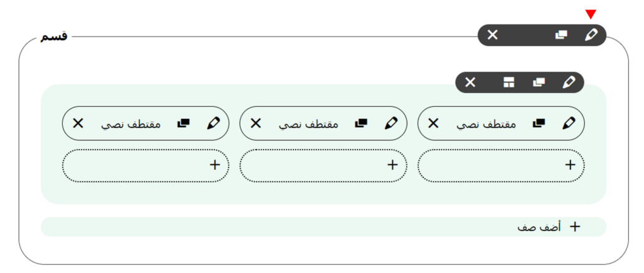
Task: Duplicate the section using its copy icon
Action: click(x=561, y=35)
